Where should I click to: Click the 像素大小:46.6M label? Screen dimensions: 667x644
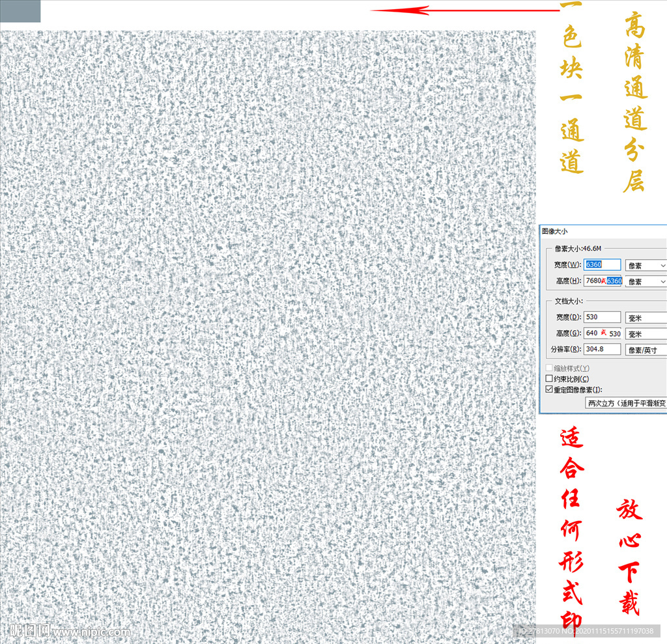(578, 248)
